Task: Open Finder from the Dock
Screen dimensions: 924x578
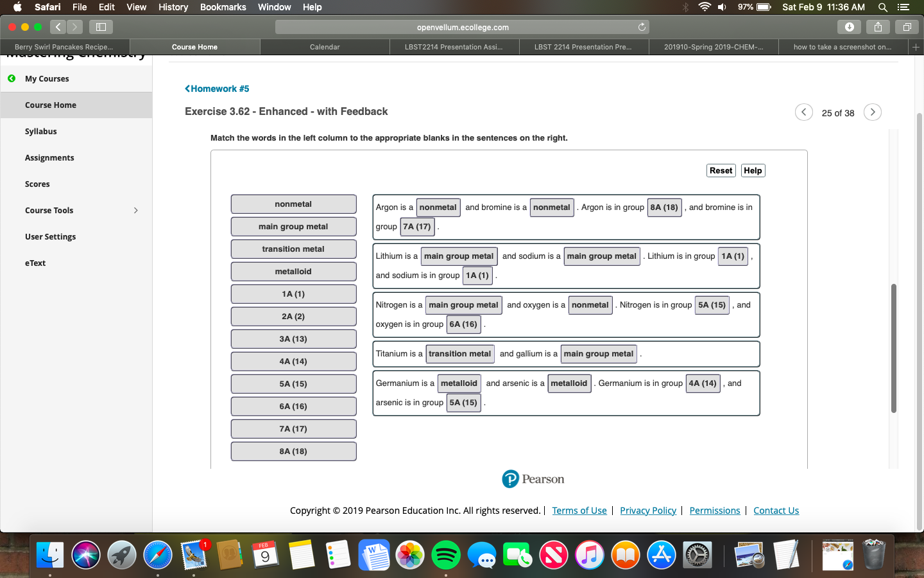Action: click(x=50, y=555)
